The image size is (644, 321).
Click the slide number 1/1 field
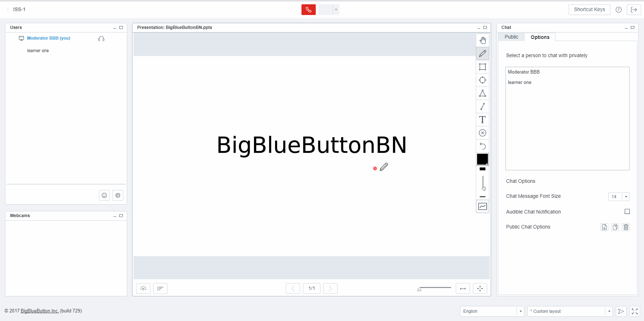coord(312,289)
